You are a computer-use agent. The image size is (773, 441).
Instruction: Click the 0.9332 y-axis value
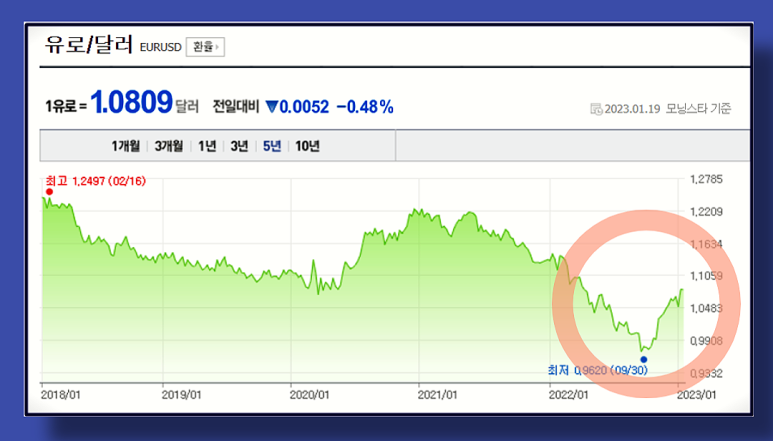pyautogui.click(x=706, y=373)
